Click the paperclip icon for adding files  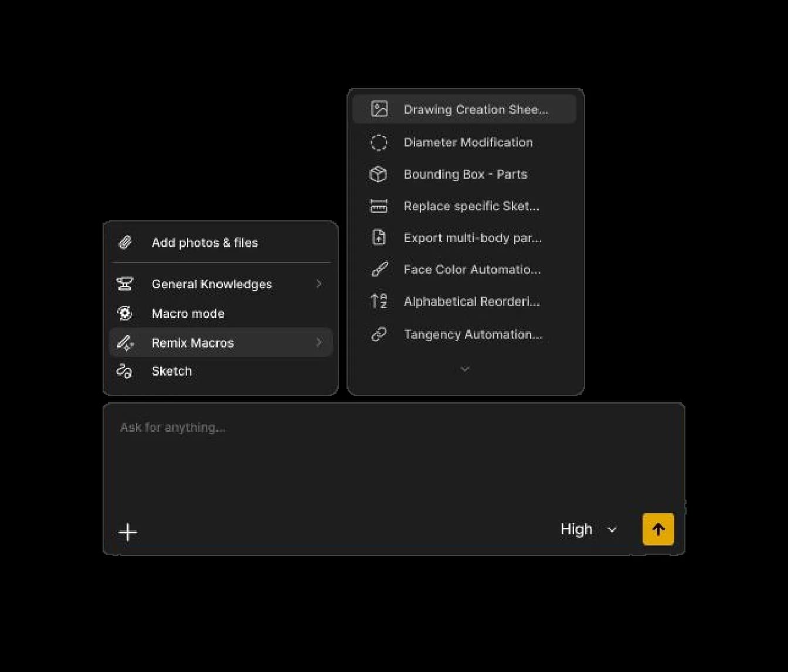tap(125, 243)
